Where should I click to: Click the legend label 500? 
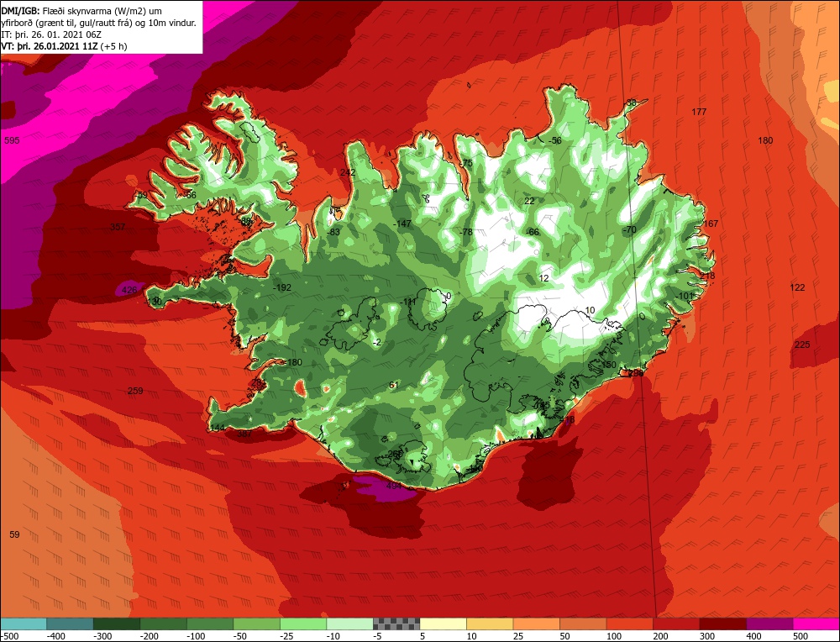801,636
